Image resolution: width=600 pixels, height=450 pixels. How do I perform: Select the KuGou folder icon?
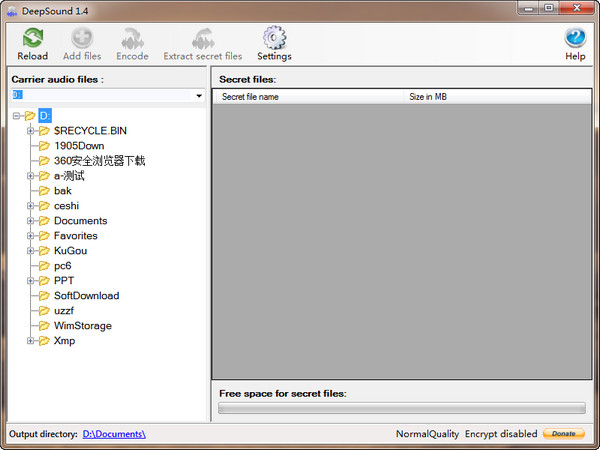click(44, 251)
